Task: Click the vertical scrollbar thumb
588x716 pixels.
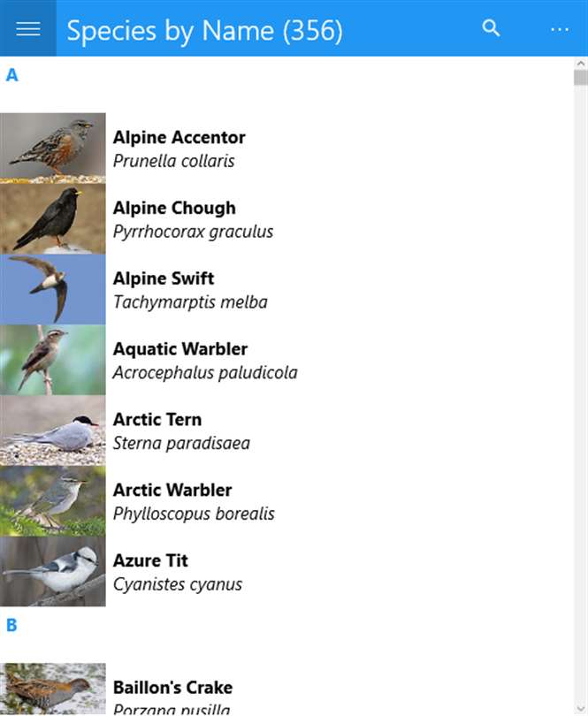Action: pyautogui.click(x=580, y=78)
